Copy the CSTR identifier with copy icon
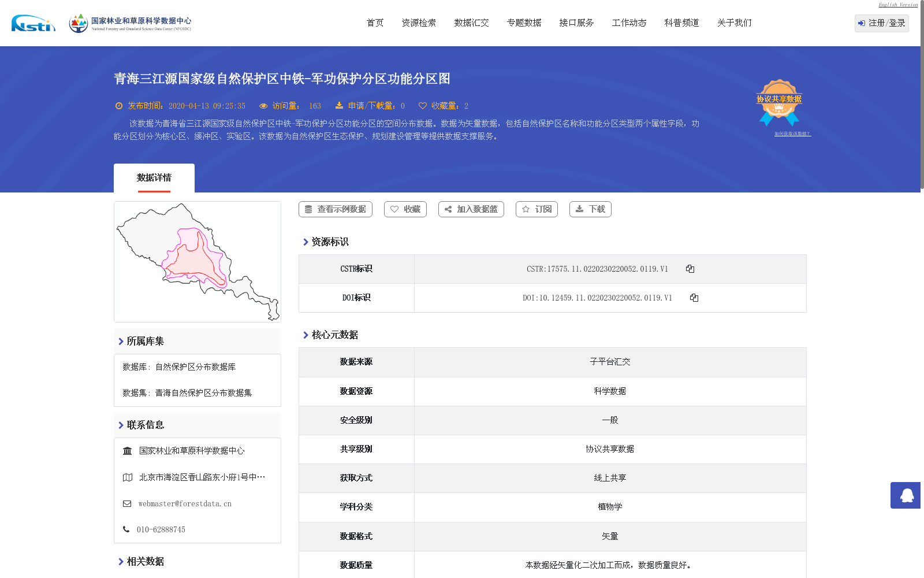Viewport: 924px width, 578px height. pos(690,269)
